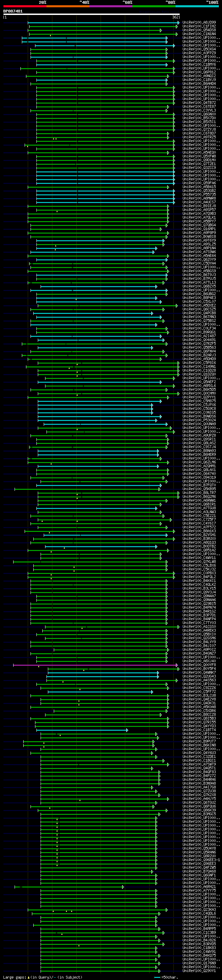Click the purple alignment bar for Q00YF8

95,665
